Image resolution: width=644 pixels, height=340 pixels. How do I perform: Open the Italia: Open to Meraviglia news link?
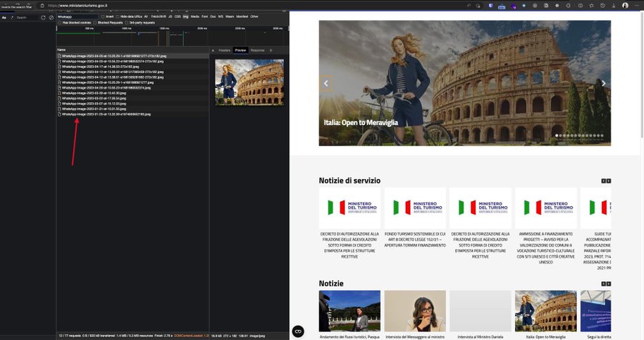[x=545, y=336]
